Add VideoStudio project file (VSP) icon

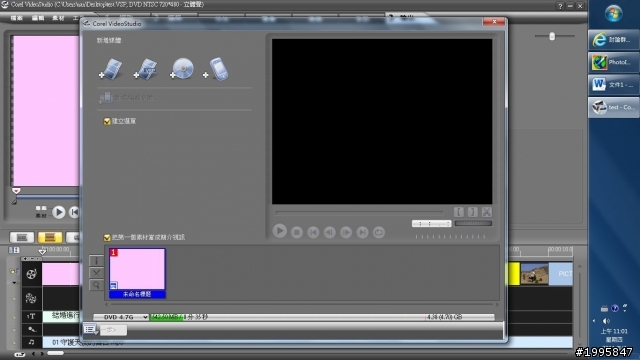coord(146,69)
